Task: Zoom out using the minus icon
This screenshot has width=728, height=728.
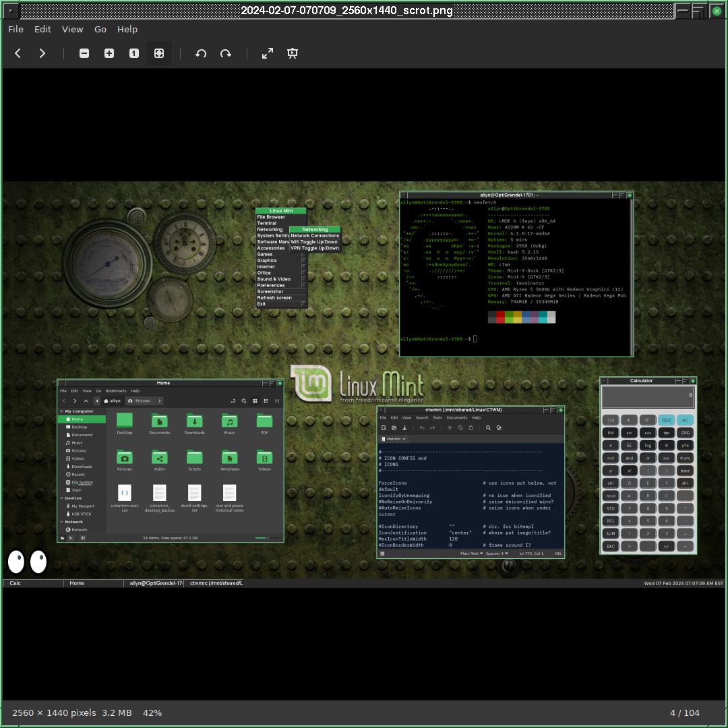Action: pyautogui.click(x=84, y=53)
